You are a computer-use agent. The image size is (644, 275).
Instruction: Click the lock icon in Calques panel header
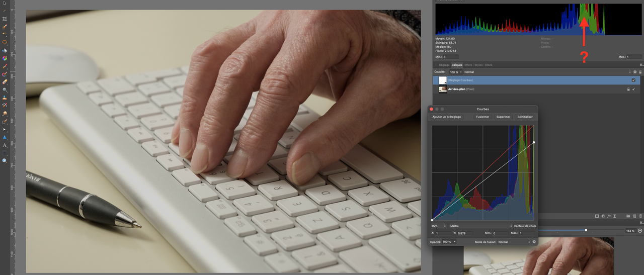point(640,72)
